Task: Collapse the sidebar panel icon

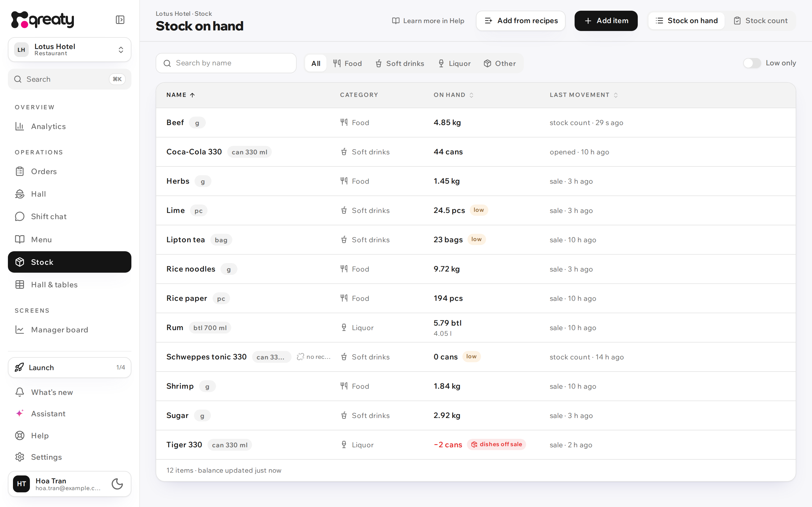Action: tap(120, 20)
